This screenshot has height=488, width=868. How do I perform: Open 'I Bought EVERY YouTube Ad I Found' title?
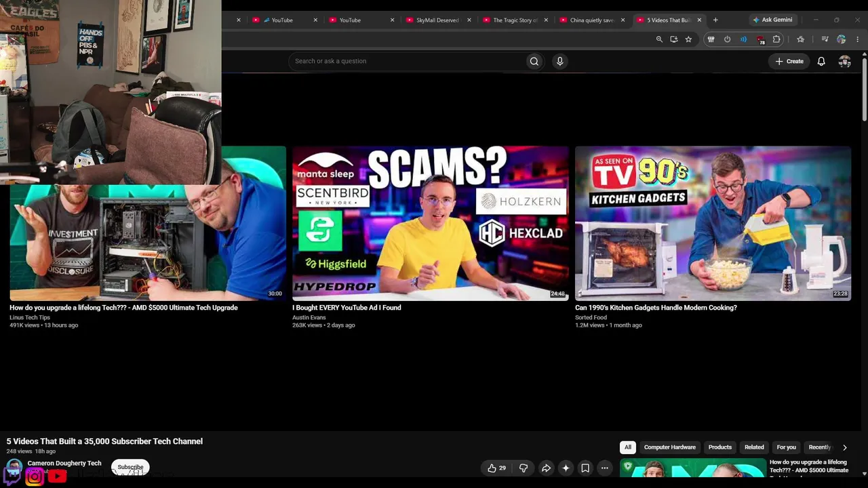pos(347,308)
